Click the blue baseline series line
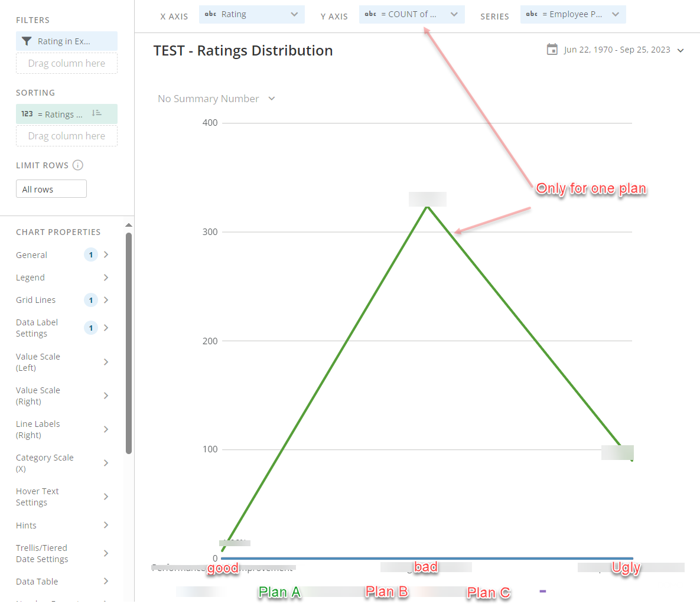 [426, 559]
